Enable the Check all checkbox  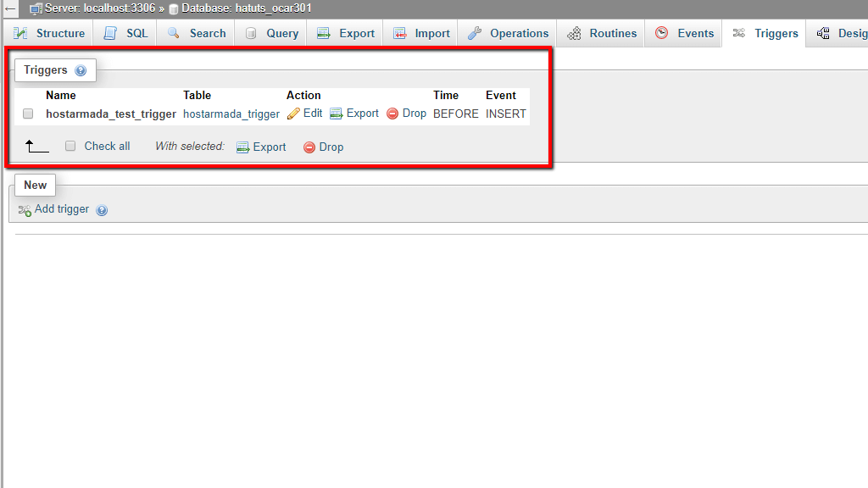(x=70, y=146)
